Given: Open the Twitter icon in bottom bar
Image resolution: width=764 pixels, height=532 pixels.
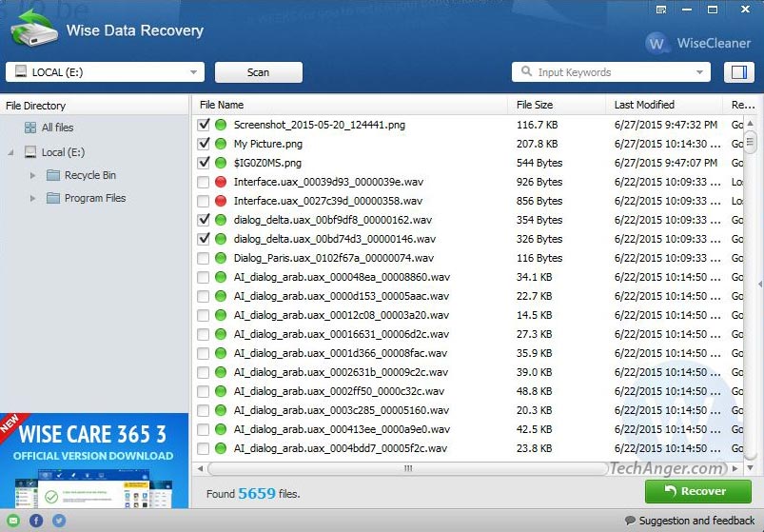Looking at the screenshot, I should [59, 521].
